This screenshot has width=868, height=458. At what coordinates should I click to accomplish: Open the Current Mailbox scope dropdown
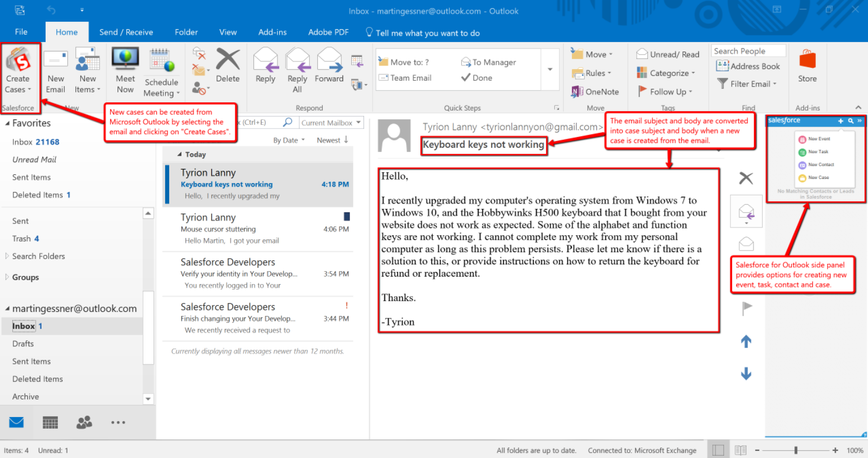331,123
